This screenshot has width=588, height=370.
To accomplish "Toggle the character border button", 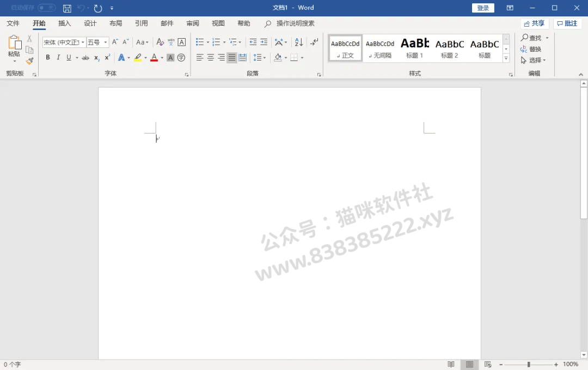I will pos(181,42).
